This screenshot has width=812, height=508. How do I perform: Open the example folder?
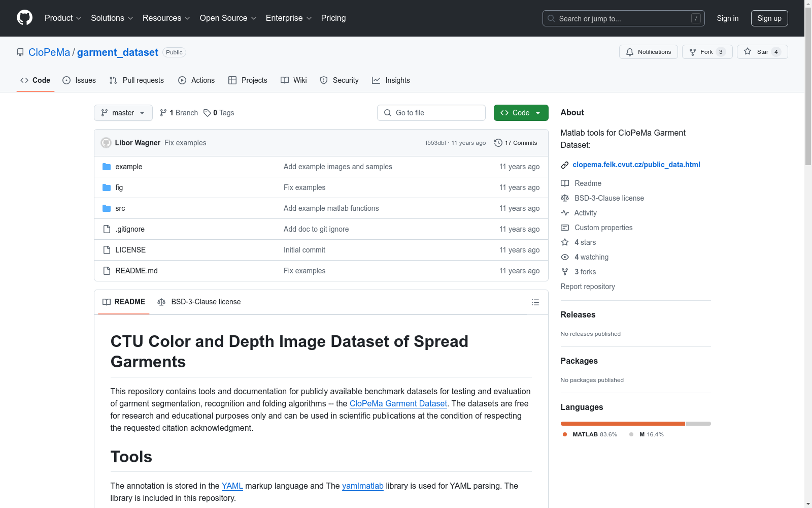pos(128,167)
